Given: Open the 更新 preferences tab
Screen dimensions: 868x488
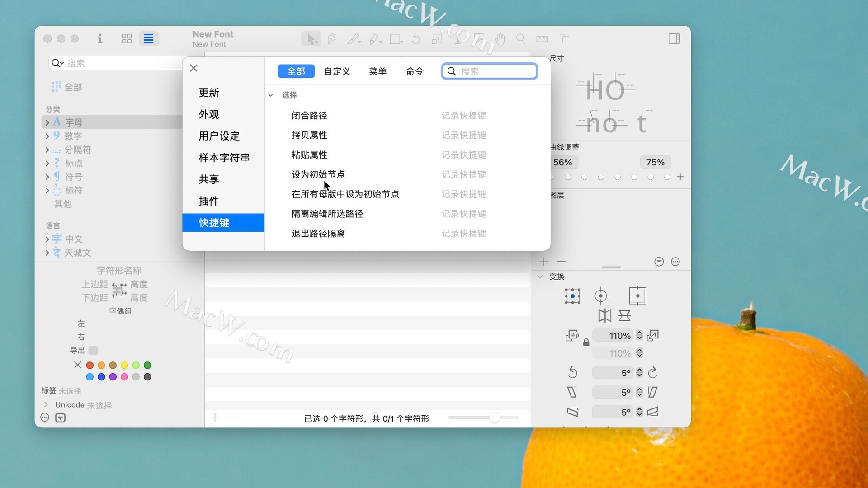Looking at the screenshot, I should (x=209, y=93).
